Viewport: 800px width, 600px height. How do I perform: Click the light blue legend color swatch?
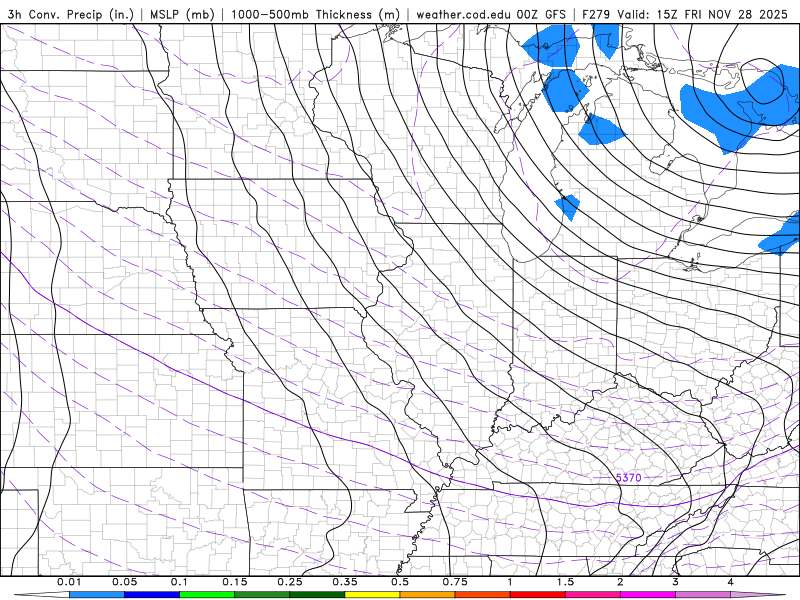(x=97, y=595)
